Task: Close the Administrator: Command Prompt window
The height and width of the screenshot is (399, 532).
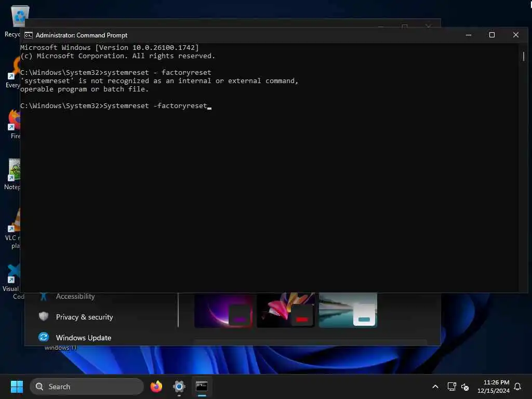Action: (516, 35)
